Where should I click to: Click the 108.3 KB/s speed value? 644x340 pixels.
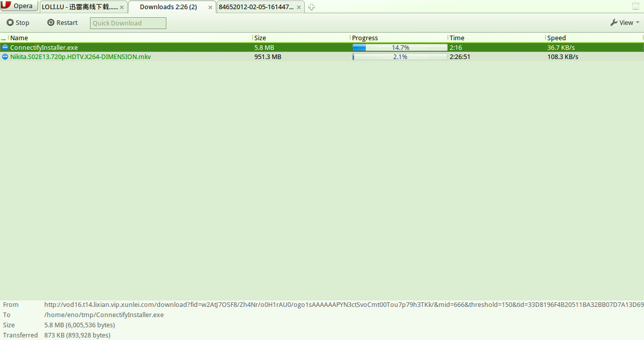563,56
